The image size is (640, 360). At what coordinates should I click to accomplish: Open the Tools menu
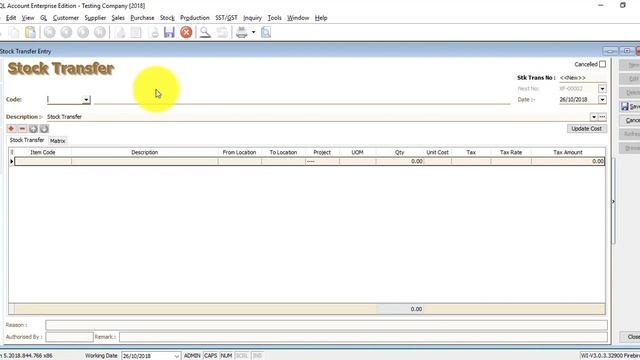pos(274,18)
